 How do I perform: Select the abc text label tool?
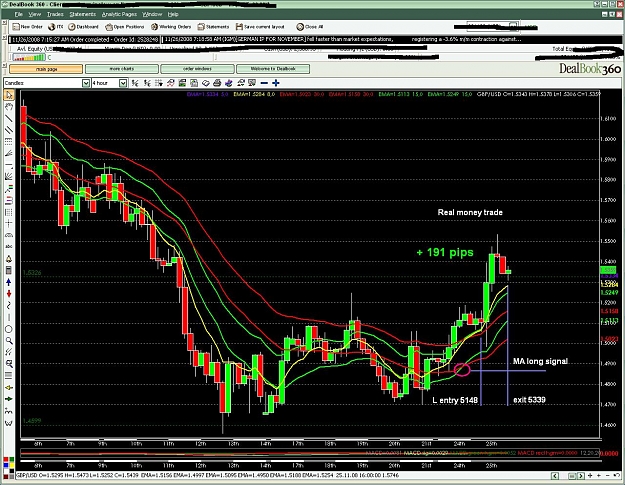click(x=9, y=247)
